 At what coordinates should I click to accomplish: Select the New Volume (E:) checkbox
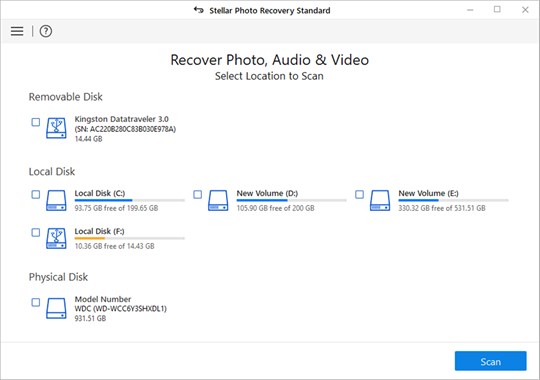click(x=359, y=194)
